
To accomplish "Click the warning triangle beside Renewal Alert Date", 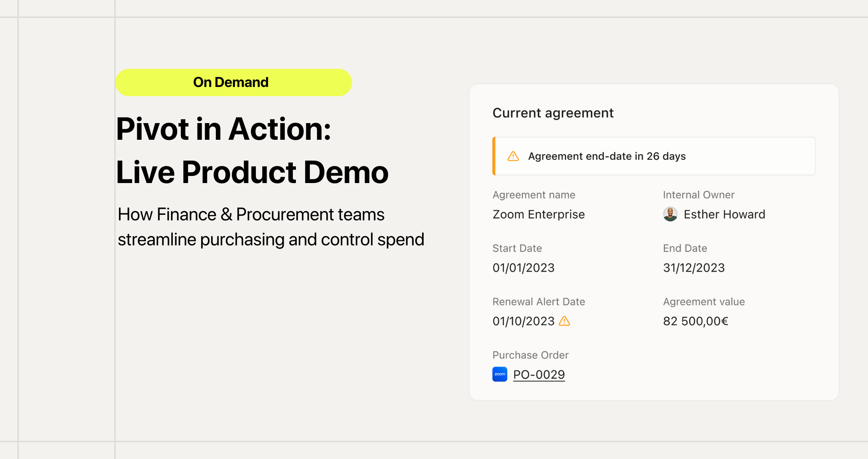I will click(564, 321).
